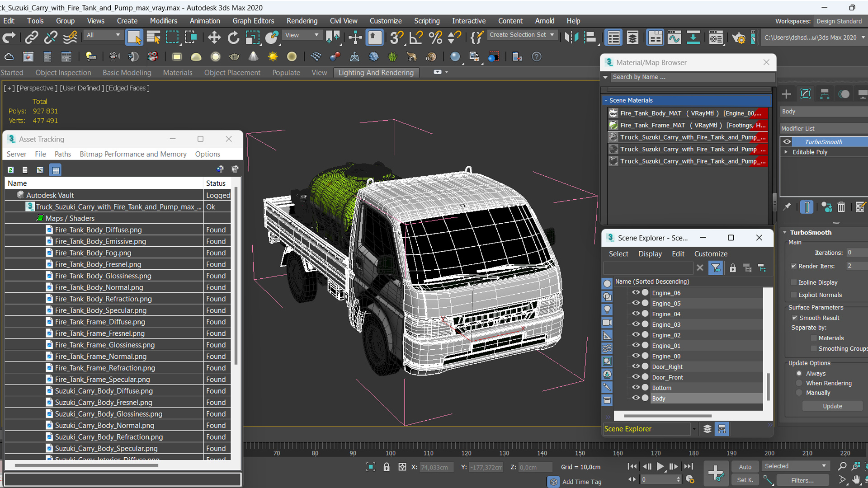Click the Link selection tool
This screenshot has height=488, width=868.
31,38
